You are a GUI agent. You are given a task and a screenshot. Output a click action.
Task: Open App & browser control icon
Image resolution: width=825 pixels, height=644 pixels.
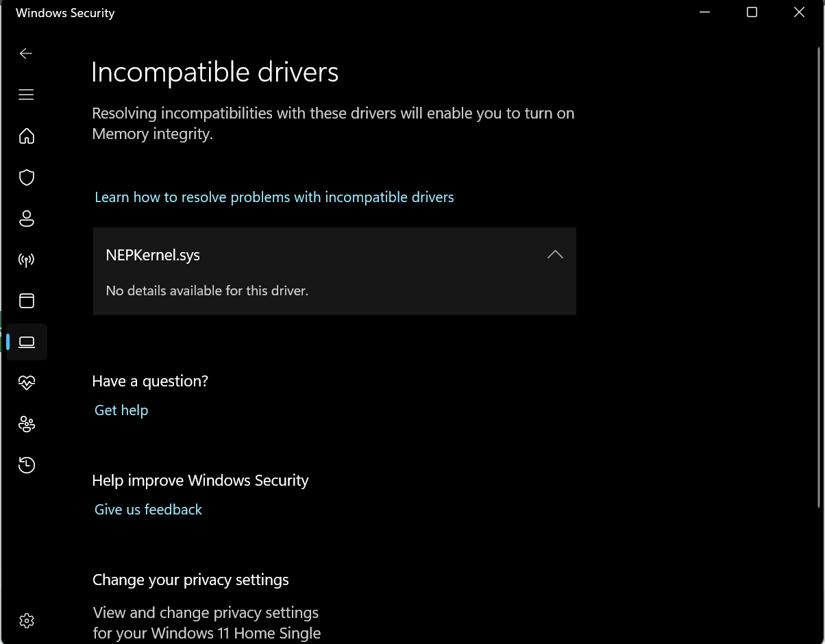tap(27, 301)
